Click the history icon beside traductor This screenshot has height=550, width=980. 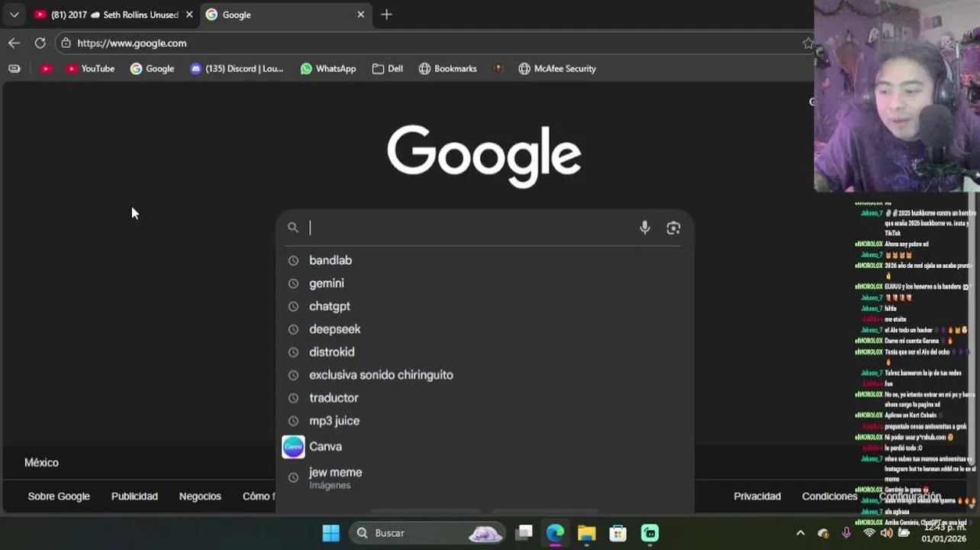(x=293, y=398)
